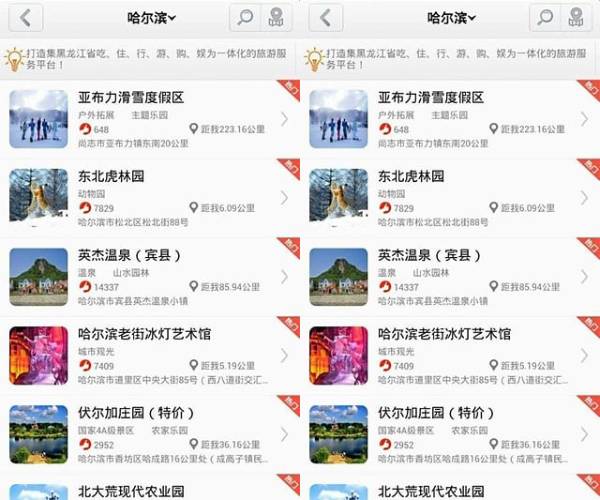Open map view icon in right screen header
The image size is (600, 500).
[576, 18]
